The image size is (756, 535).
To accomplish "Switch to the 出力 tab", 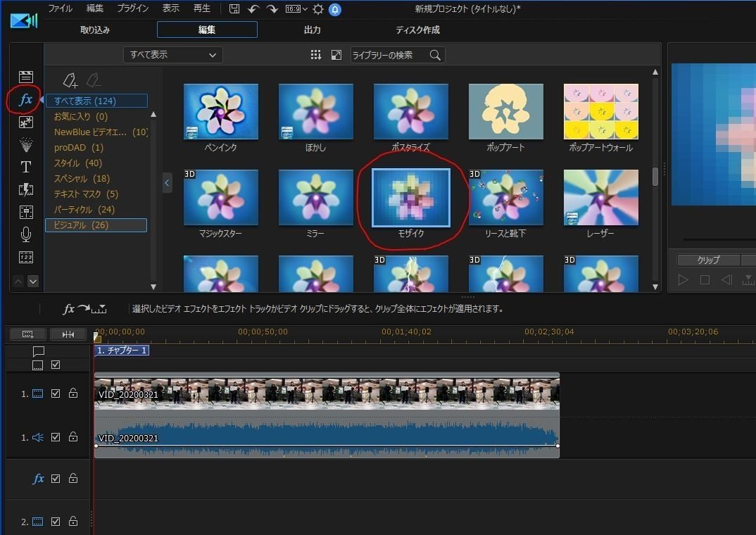I will [x=312, y=30].
